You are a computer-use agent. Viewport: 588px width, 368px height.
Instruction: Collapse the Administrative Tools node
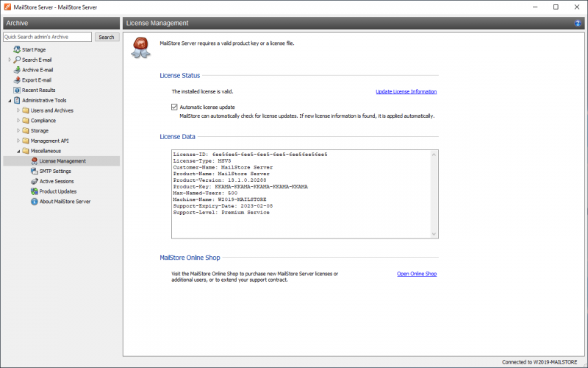(x=10, y=100)
